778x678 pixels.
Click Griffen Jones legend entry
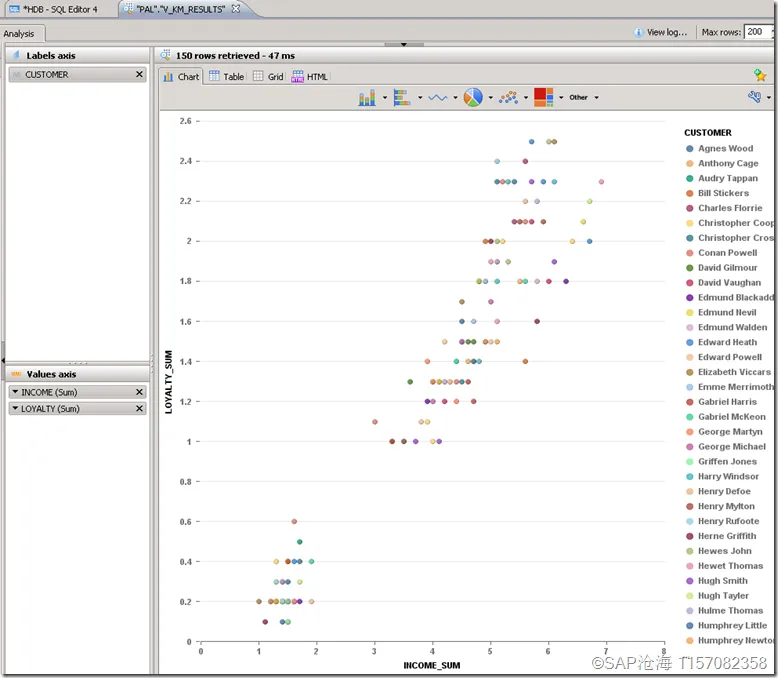tap(721, 461)
